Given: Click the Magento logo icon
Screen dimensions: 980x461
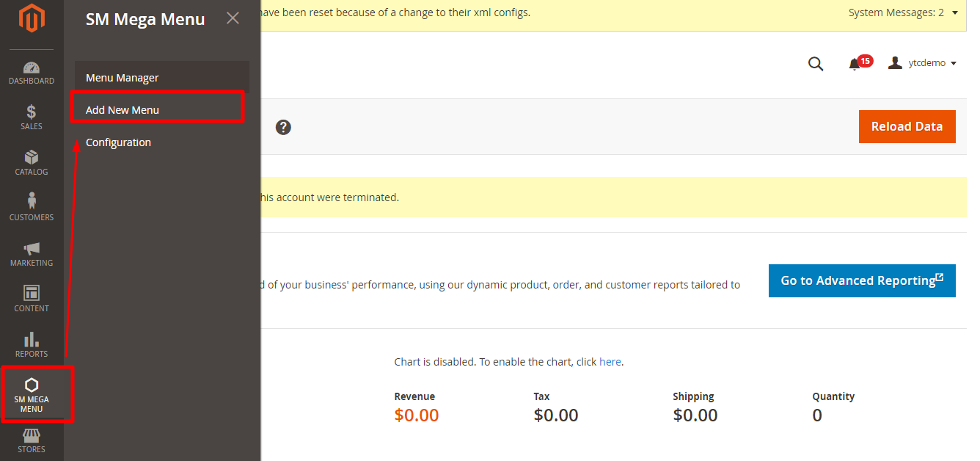Looking at the screenshot, I should tap(32, 19).
